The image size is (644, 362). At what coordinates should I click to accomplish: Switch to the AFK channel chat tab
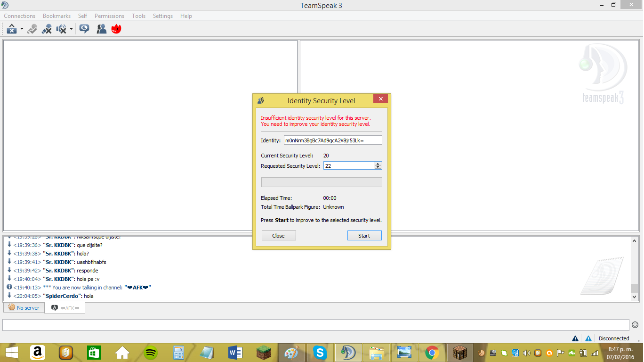tap(65, 308)
